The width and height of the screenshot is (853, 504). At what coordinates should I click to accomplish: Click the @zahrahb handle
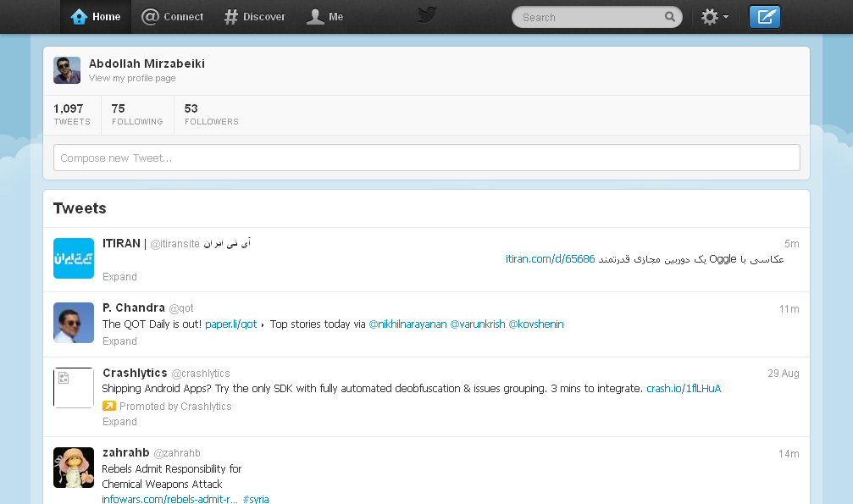coord(177,453)
